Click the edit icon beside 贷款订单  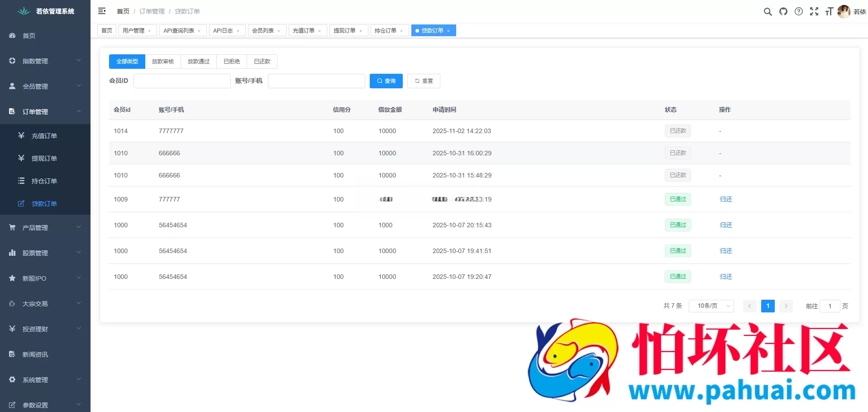pyautogui.click(x=21, y=203)
